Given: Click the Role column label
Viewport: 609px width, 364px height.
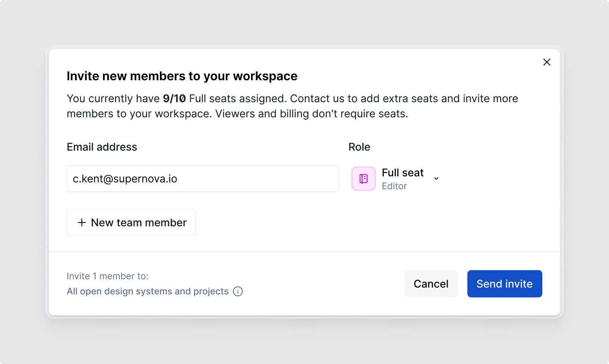Looking at the screenshot, I should point(359,147).
